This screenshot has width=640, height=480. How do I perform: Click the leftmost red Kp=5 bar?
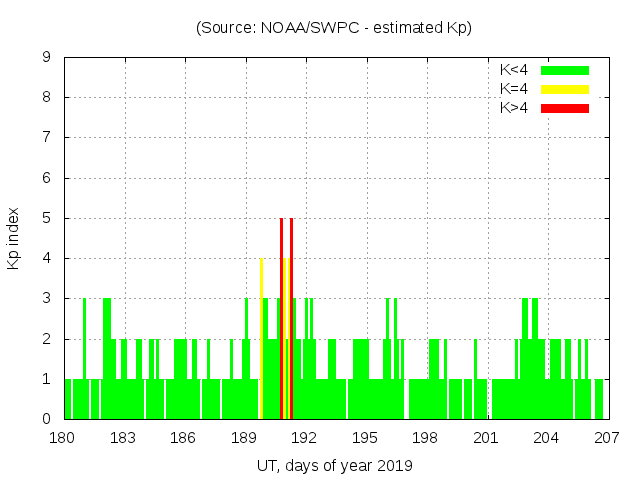coord(282,318)
